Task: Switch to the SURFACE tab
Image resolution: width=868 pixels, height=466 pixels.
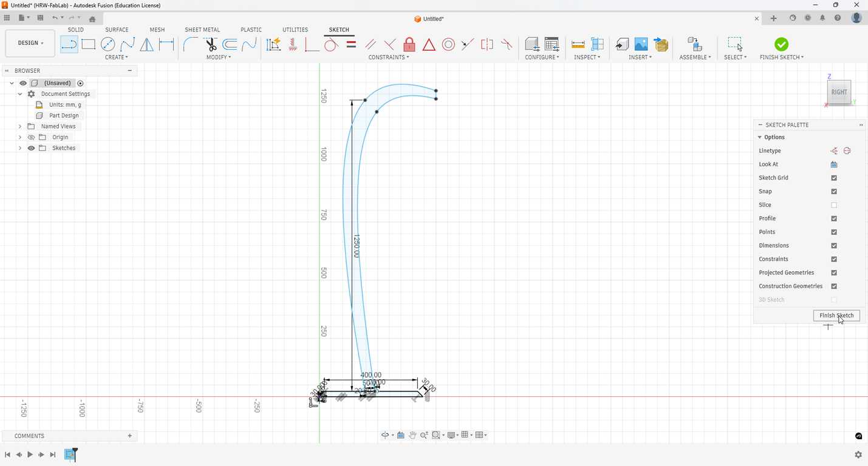Action: tap(117, 30)
